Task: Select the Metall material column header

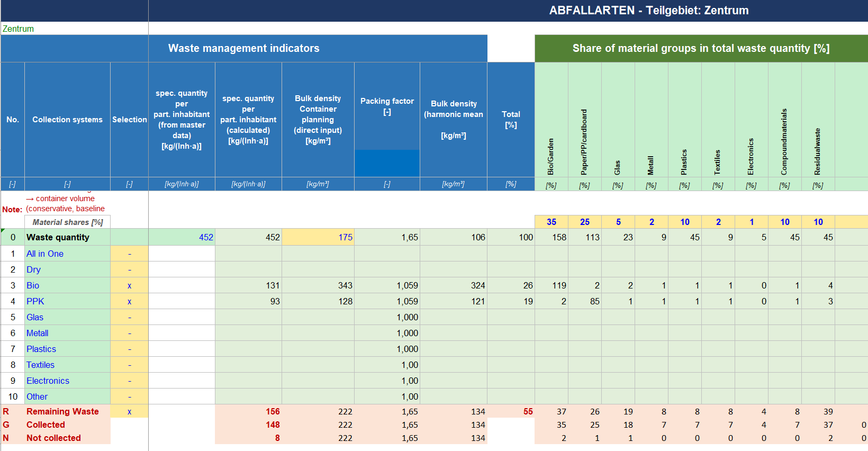Action: coord(652,120)
